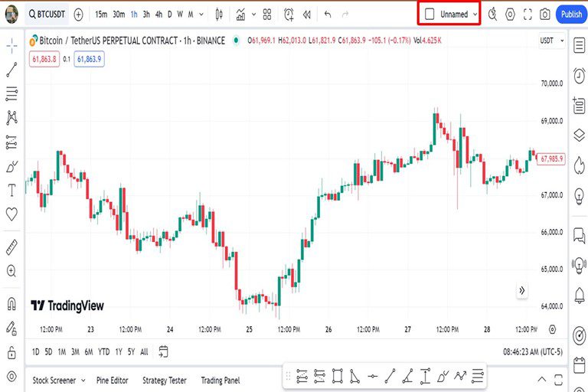588x392 pixels.
Task: Select the zoom in tool
Action: (11, 271)
